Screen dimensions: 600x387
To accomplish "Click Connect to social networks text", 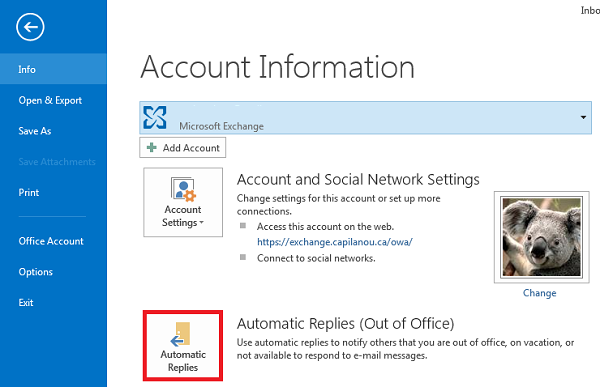I will point(316,258).
